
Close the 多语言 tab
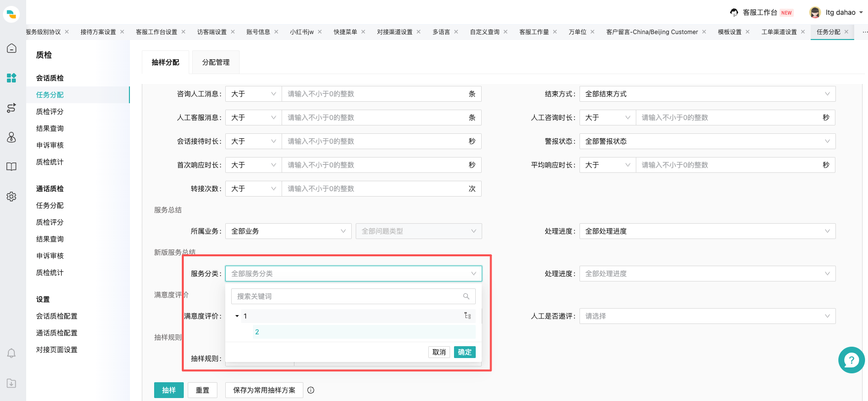click(x=456, y=32)
